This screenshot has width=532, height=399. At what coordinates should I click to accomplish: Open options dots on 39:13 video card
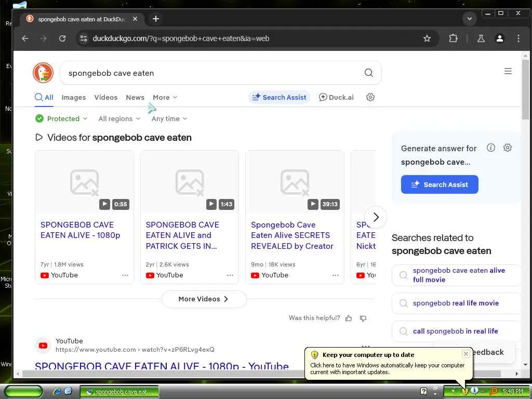336,275
